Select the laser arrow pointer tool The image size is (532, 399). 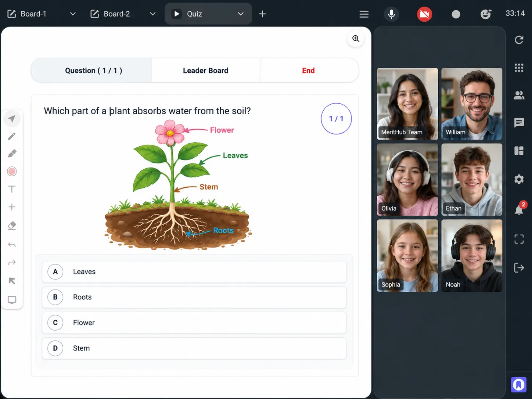coord(12,281)
